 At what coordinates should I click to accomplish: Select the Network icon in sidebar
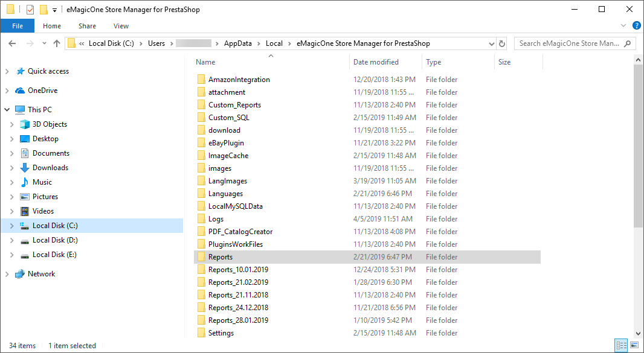tap(20, 274)
